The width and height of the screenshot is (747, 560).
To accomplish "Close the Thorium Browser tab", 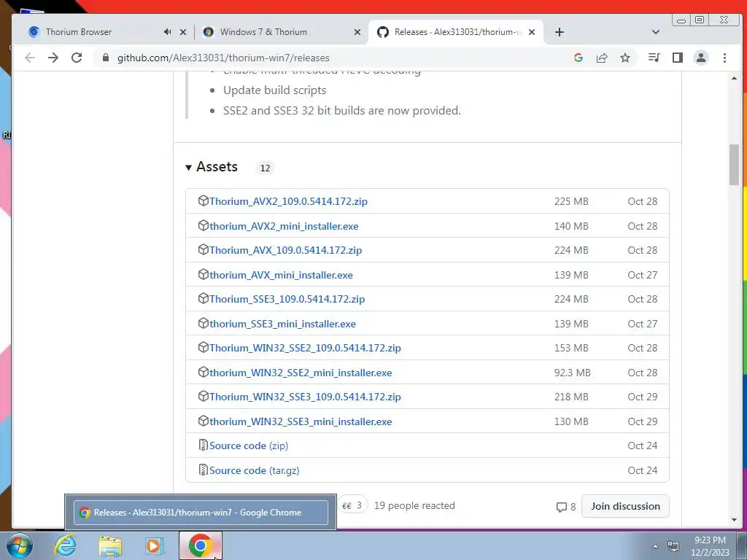I will click(183, 32).
